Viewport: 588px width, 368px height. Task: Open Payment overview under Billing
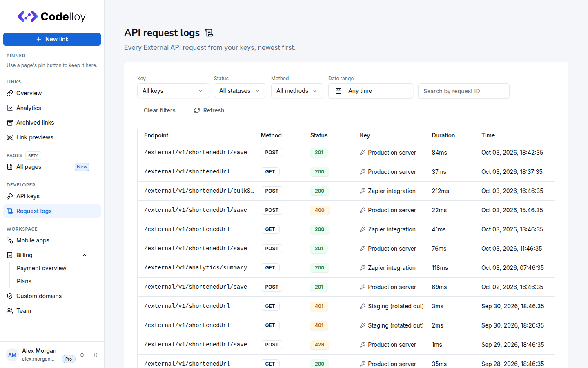point(41,268)
